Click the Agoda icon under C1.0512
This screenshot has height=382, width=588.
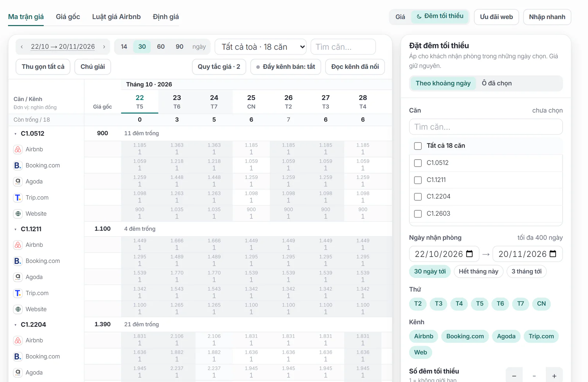[18, 181]
